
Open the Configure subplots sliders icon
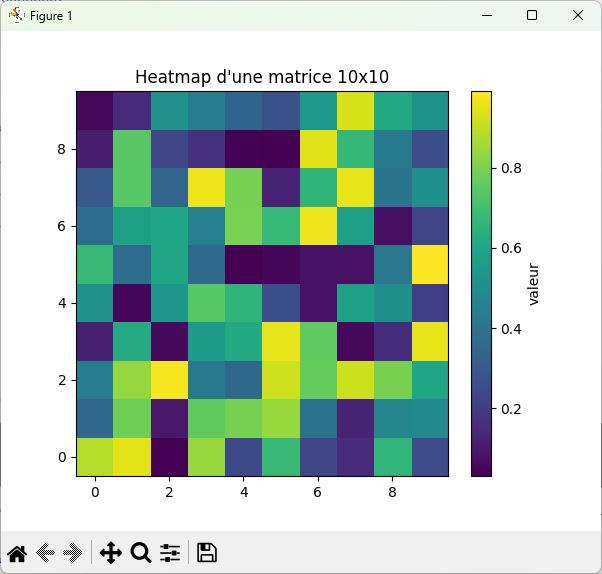(x=170, y=552)
